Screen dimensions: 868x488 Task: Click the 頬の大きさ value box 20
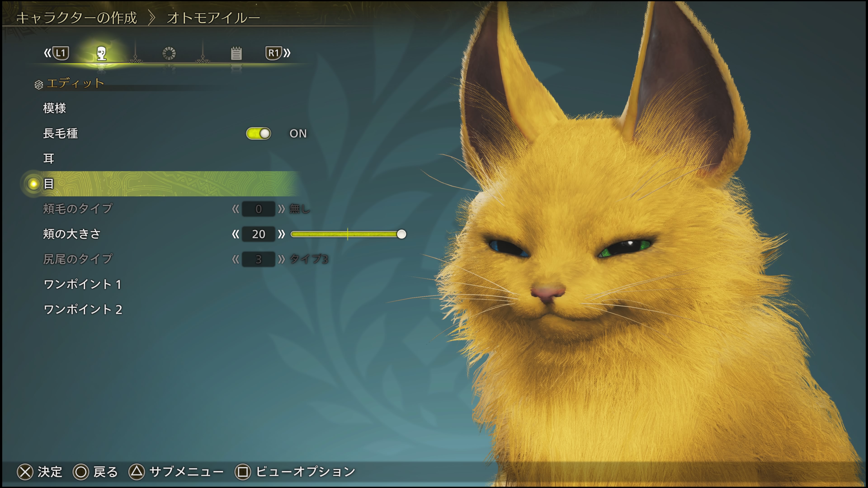click(258, 234)
